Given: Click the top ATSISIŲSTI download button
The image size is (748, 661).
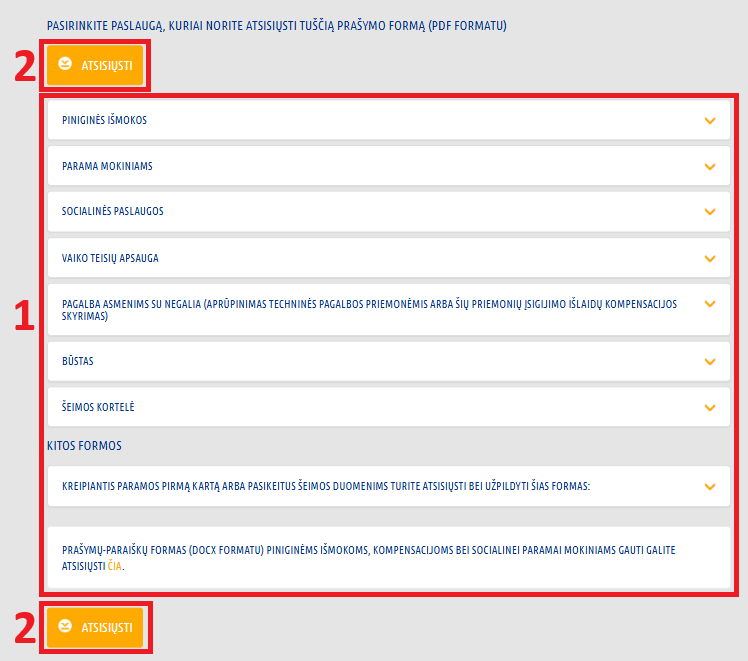Looking at the screenshot, I should (x=95, y=65).
